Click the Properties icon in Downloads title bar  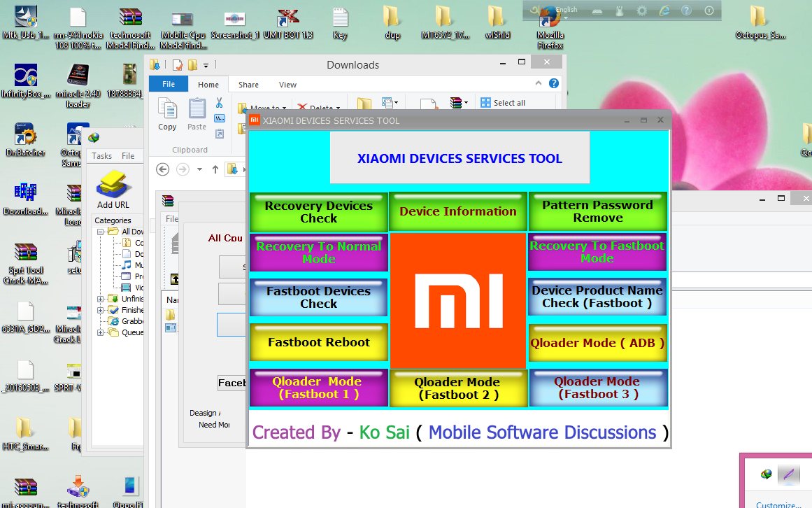[178, 65]
